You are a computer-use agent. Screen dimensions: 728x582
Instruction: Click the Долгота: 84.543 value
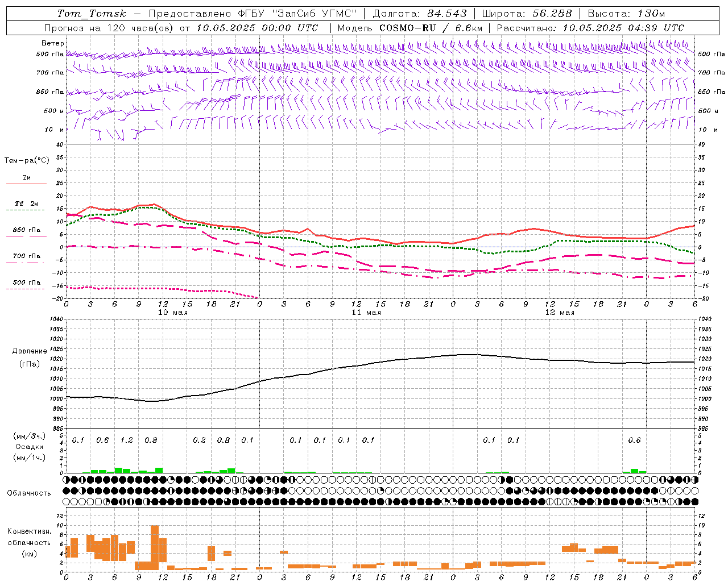(x=420, y=14)
